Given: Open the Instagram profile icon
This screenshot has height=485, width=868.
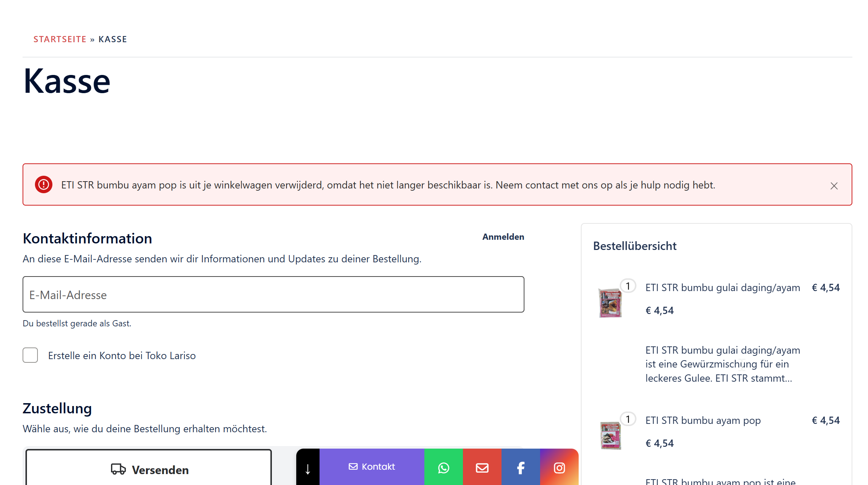Looking at the screenshot, I should pos(559,468).
